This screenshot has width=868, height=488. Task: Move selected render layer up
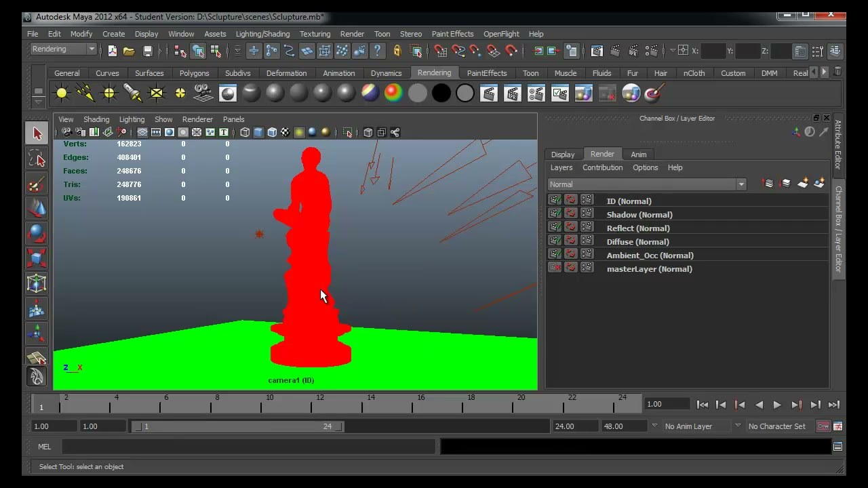[768, 184]
